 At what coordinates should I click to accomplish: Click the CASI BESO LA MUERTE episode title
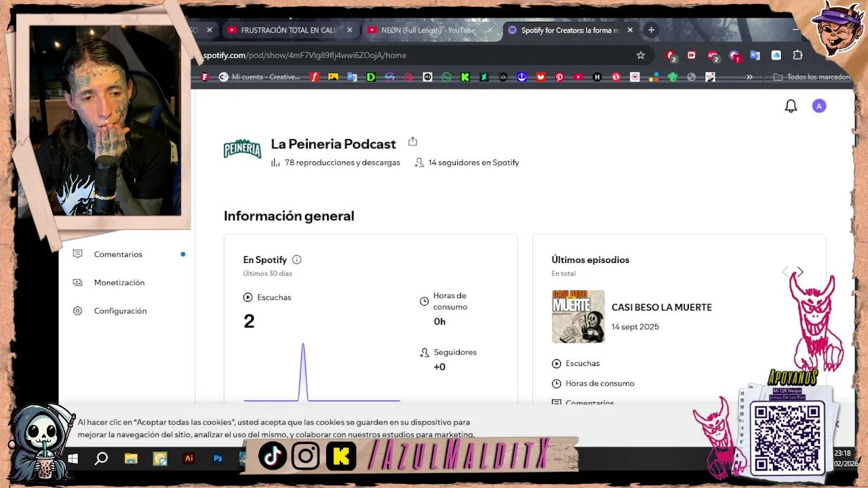coord(662,307)
